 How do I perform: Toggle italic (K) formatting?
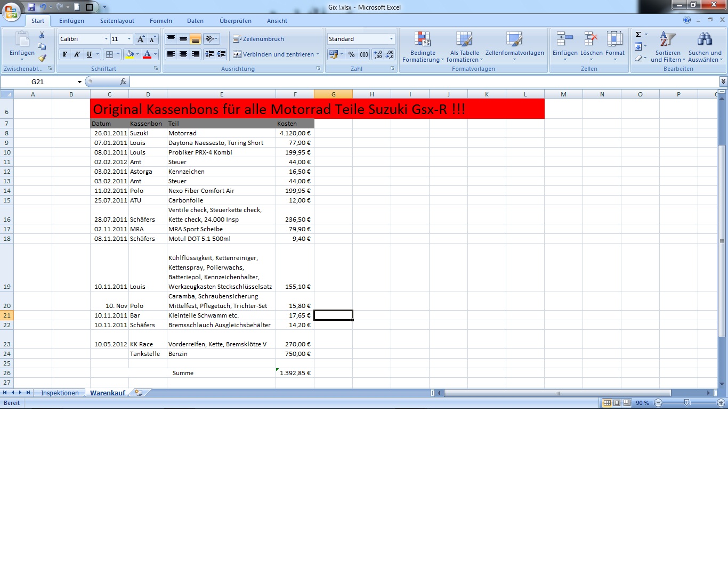click(77, 54)
